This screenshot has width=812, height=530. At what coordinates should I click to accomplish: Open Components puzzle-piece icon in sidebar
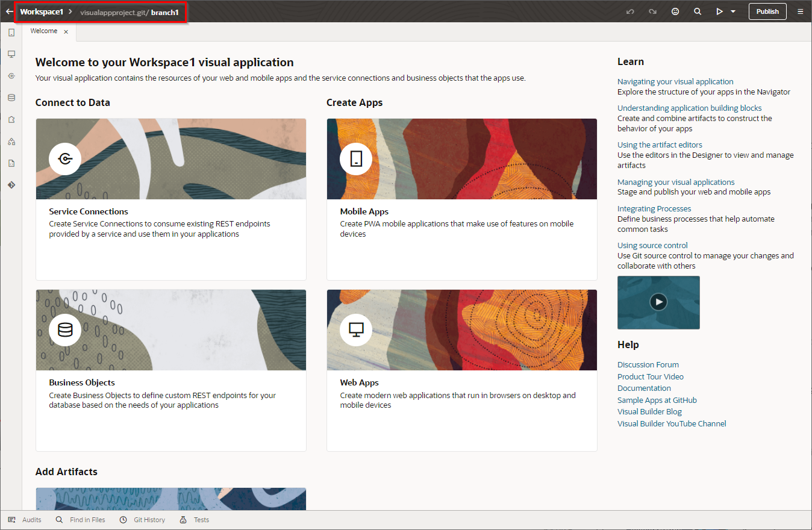pos(11,119)
